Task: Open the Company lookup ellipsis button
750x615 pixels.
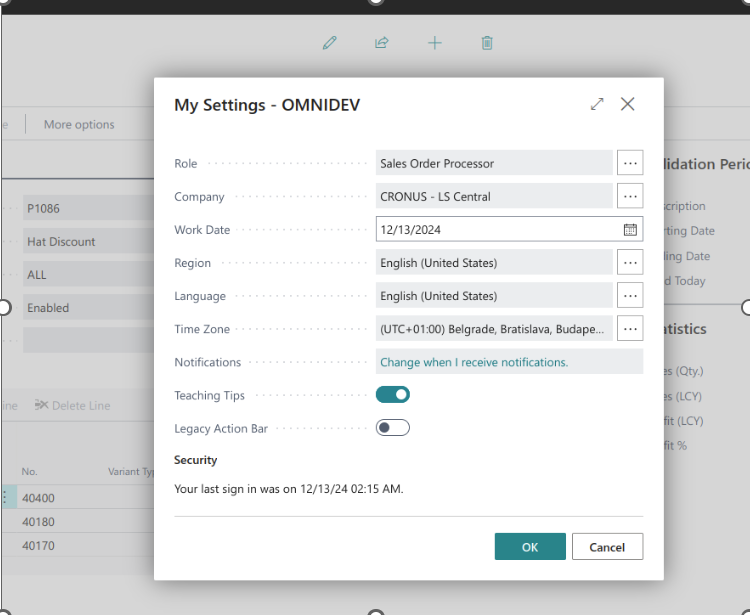Action: 630,196
